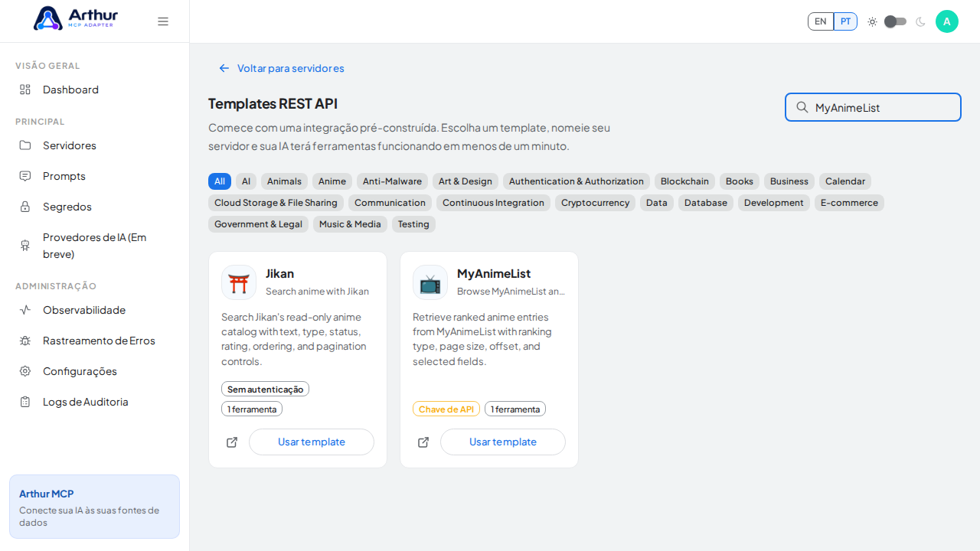
Task: Collapse the sidebar with hamburger icon
Action: click(163, 21)
